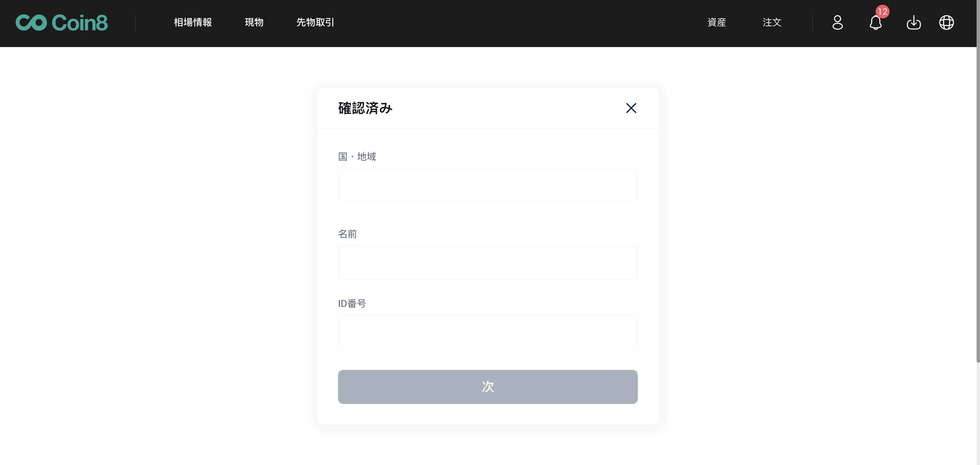Open the 先物取引 menu item
Viewport: 980px width, 465px height.
pos(315,22)
